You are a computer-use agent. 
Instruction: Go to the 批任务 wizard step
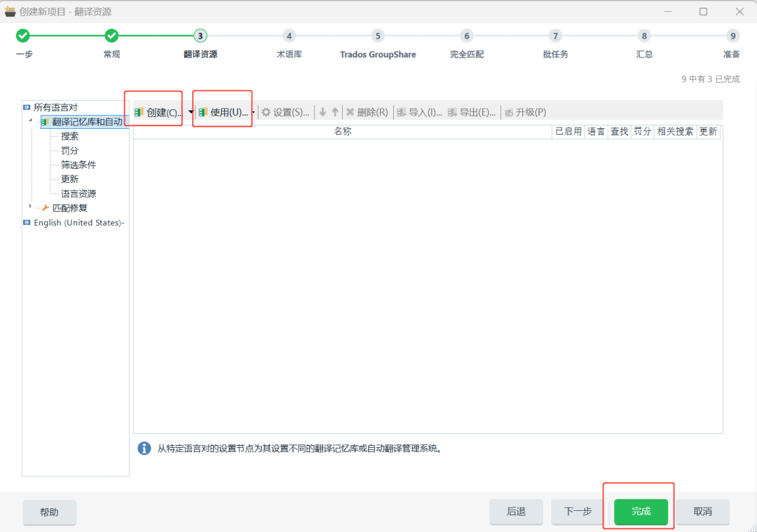point(555,42)
